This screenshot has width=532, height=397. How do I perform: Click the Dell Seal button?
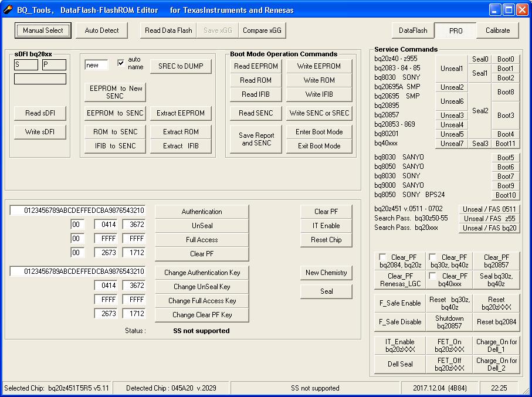tap(400, 364)
